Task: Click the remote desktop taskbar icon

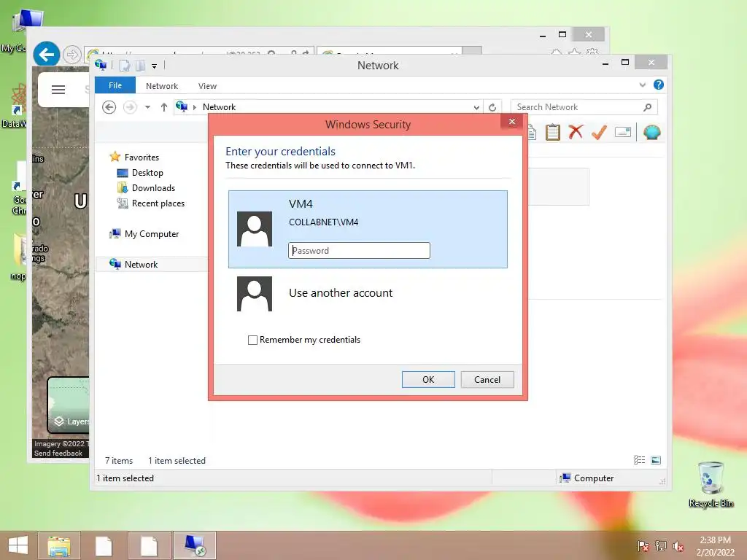Action: click(194, 545)
